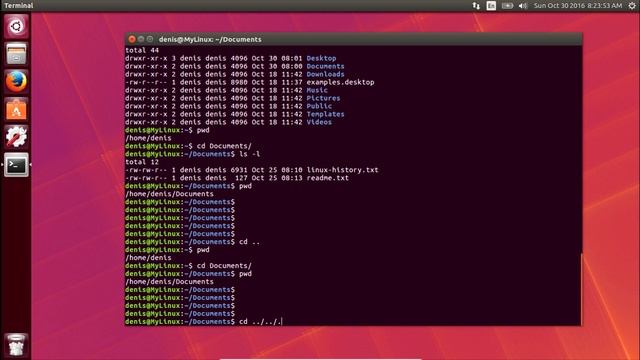Click the linux-history.txt file name
The image size is (640, 360).
[342, 170]
